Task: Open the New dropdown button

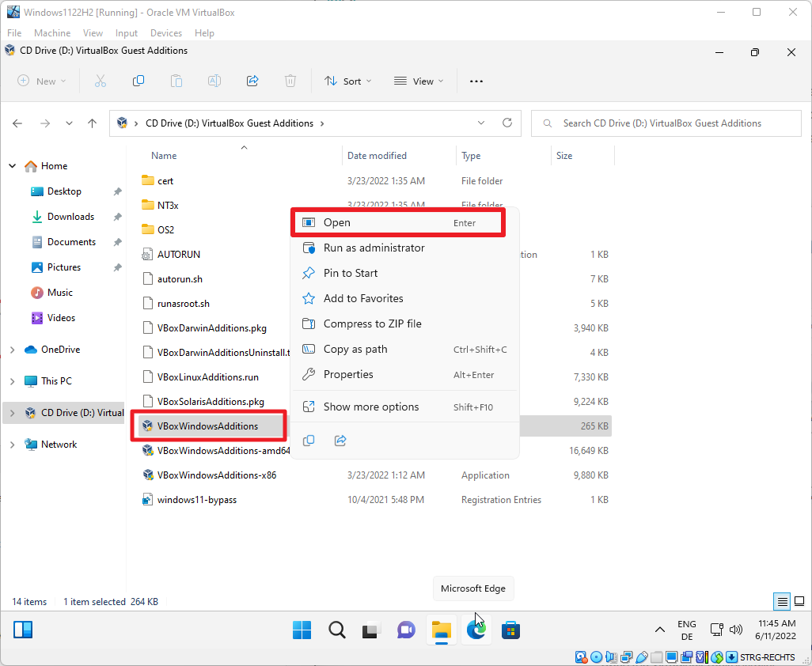Action: [42, 81]
